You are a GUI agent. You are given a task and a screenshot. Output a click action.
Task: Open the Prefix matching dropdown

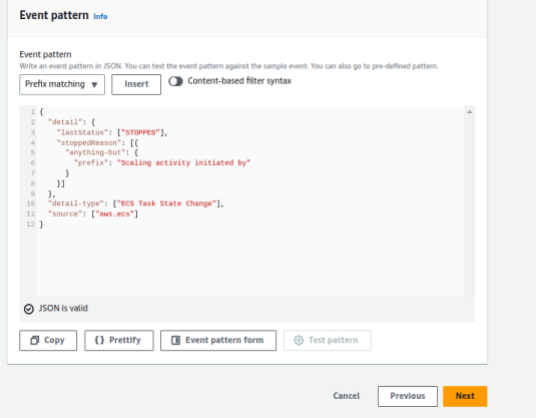point(62,84)
